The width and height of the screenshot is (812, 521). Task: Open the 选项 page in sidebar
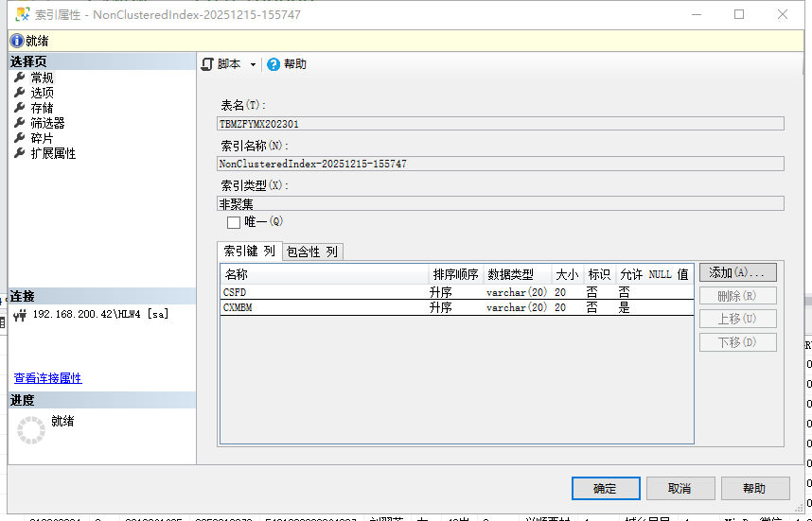pyautogui.click(x=42, y=93)
